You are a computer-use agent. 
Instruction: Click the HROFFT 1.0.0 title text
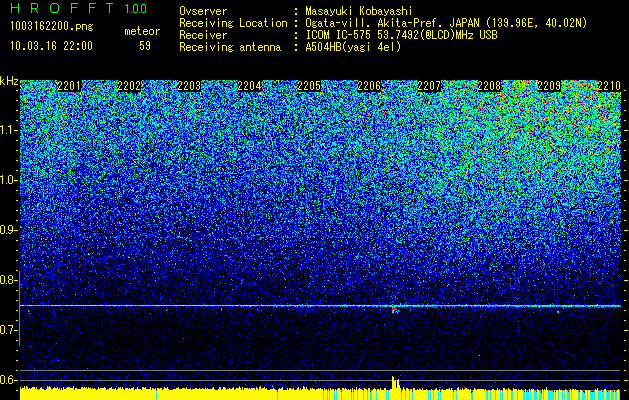point(79,8)
